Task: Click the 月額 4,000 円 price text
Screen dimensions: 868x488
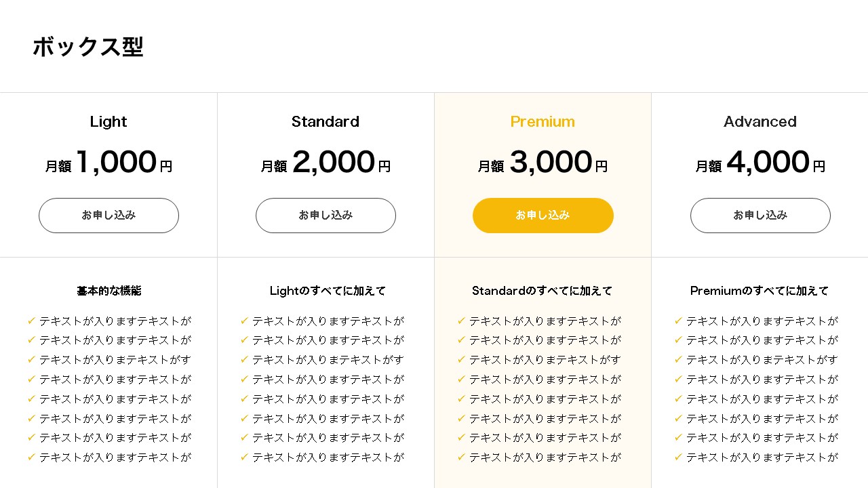Action: [x=760, y=163]
